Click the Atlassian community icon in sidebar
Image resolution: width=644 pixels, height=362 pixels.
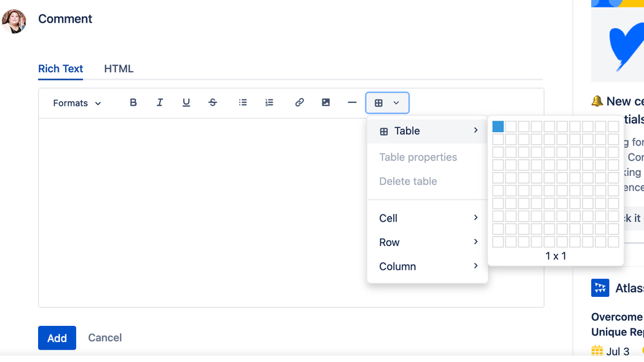click(x=600, y=288)
